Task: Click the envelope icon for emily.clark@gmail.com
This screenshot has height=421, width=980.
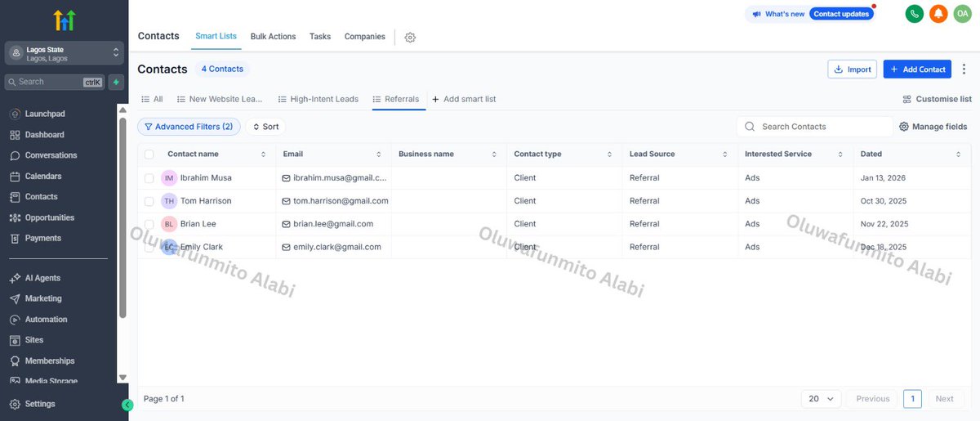Action: [287, 247]
